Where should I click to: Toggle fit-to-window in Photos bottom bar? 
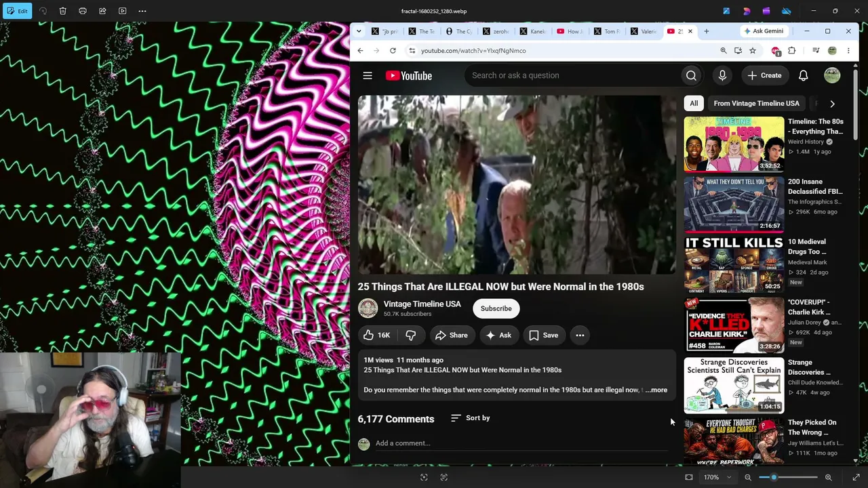[689, 477]
